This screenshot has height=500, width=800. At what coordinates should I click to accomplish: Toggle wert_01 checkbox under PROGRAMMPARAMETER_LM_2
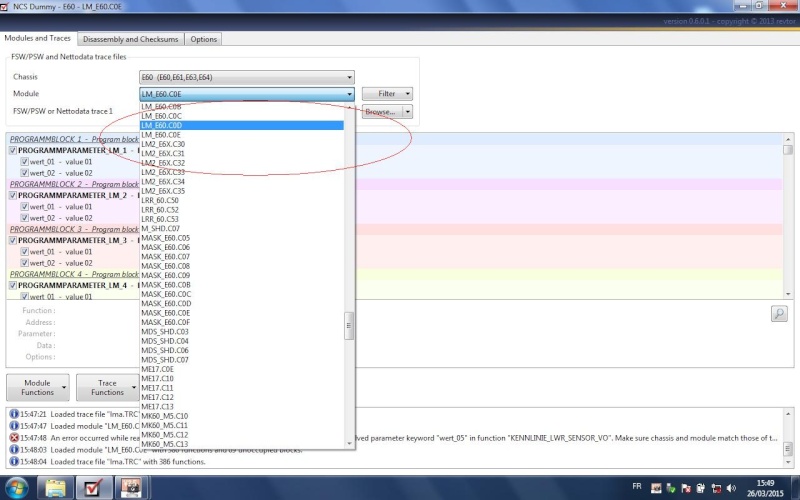pos(24,207)
